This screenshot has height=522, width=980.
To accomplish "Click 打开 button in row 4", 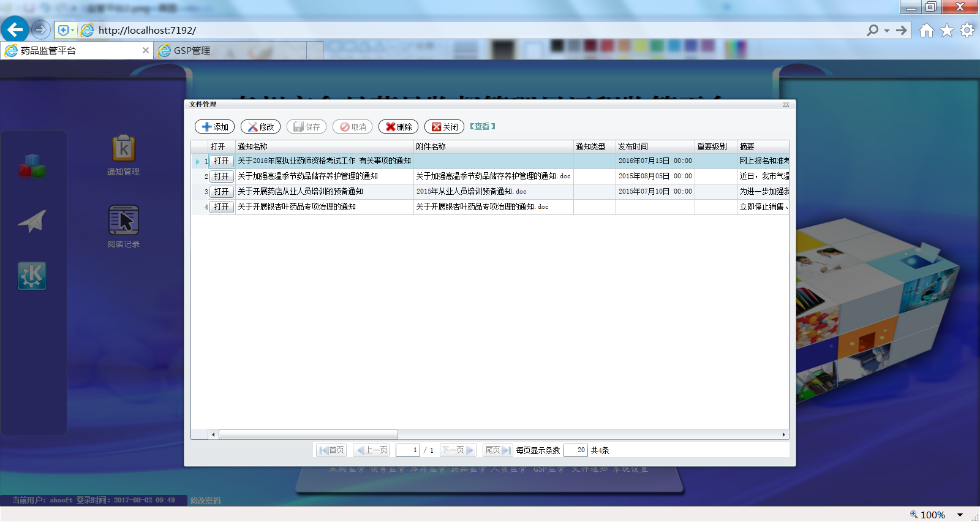I will pos(221,207).
